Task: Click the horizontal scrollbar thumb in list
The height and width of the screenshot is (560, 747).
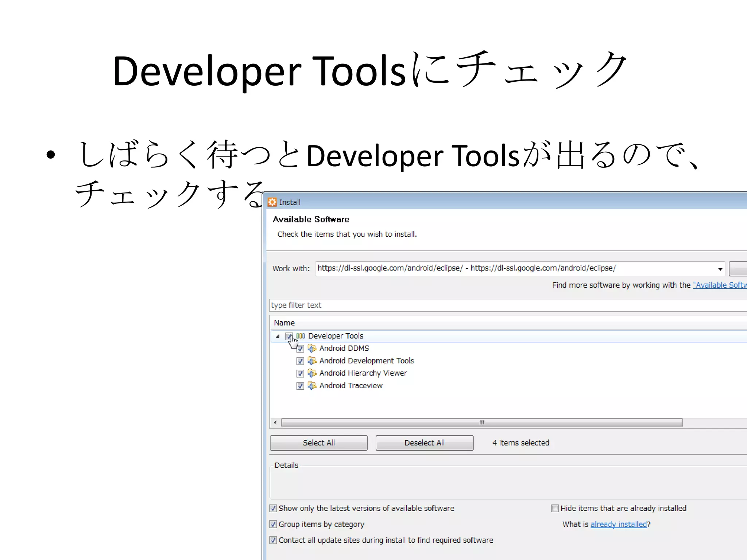Action: point(482,423)
